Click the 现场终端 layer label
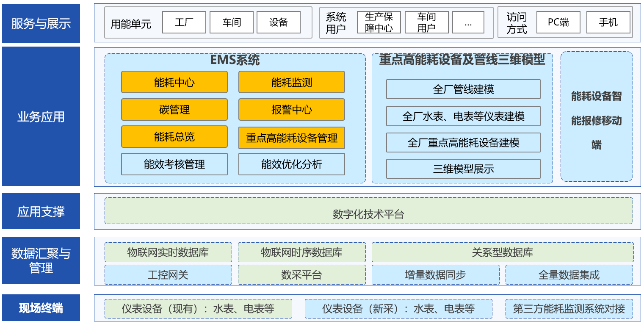The width and height of the screenshot is (644, 324). (x=41, y=308)
